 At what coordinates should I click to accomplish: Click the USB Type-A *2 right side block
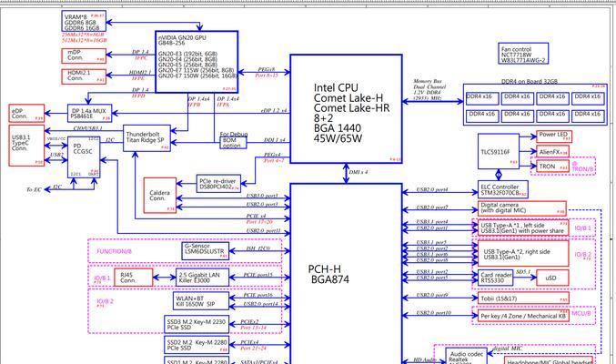coord(523,254)
